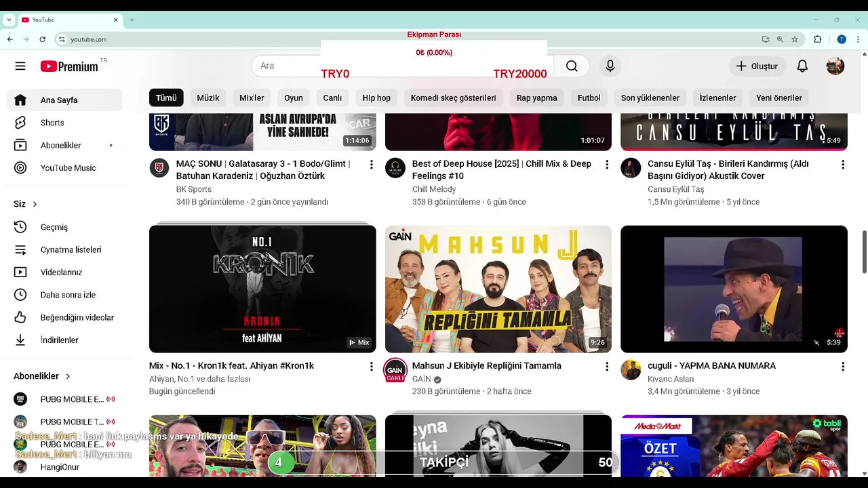
Task: Open HangiOnur subscription channel
Action: click(x=64, y=467)
